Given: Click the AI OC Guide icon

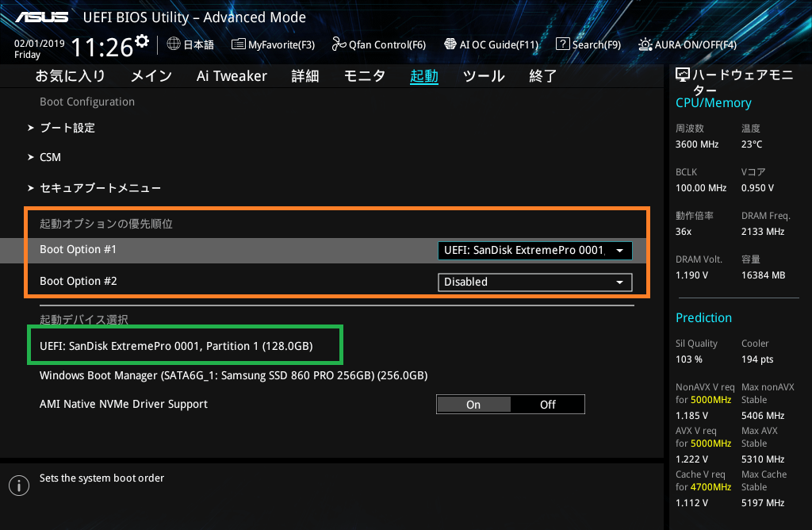Looking at the screenshot, I should coord(450,44).
